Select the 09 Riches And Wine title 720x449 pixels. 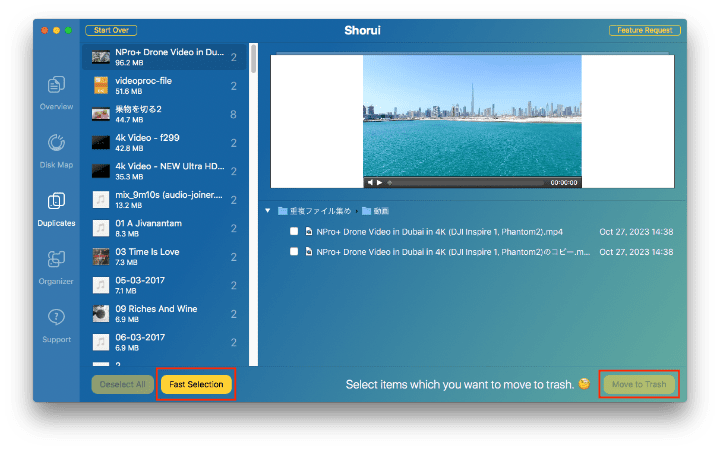[x=156, y=309]
